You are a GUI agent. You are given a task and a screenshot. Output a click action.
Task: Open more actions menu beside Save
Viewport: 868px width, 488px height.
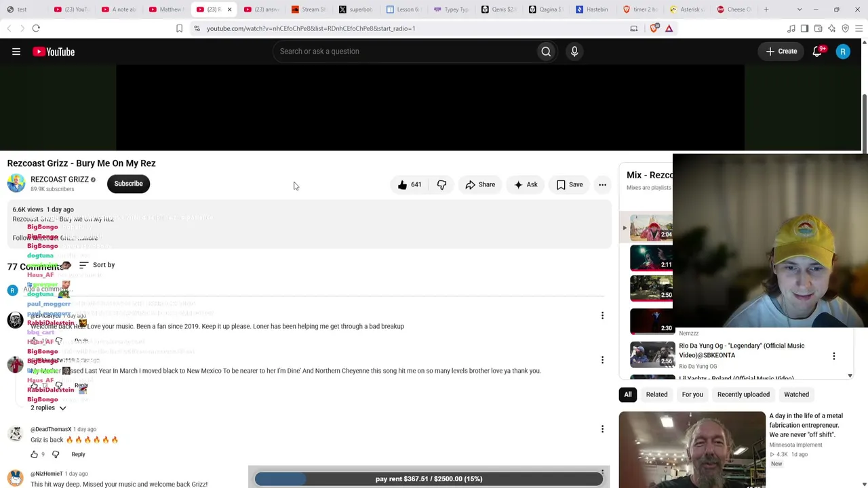tap(602, 184)
